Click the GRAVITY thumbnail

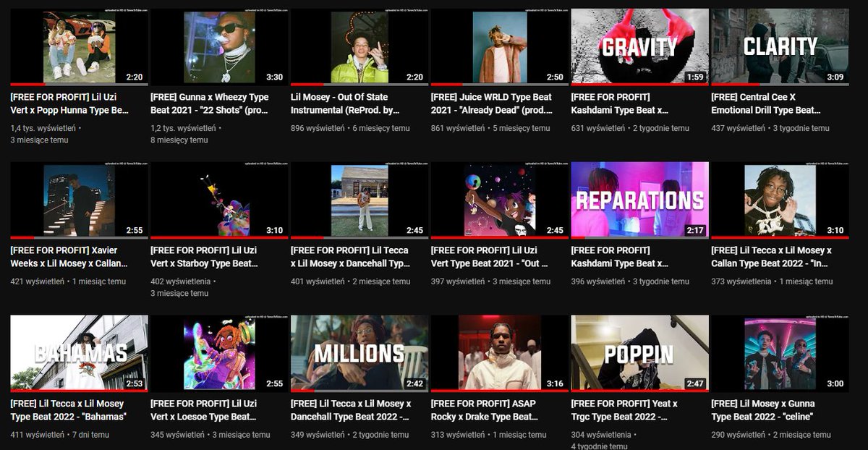pyautogui.click(x=640, y=47)
